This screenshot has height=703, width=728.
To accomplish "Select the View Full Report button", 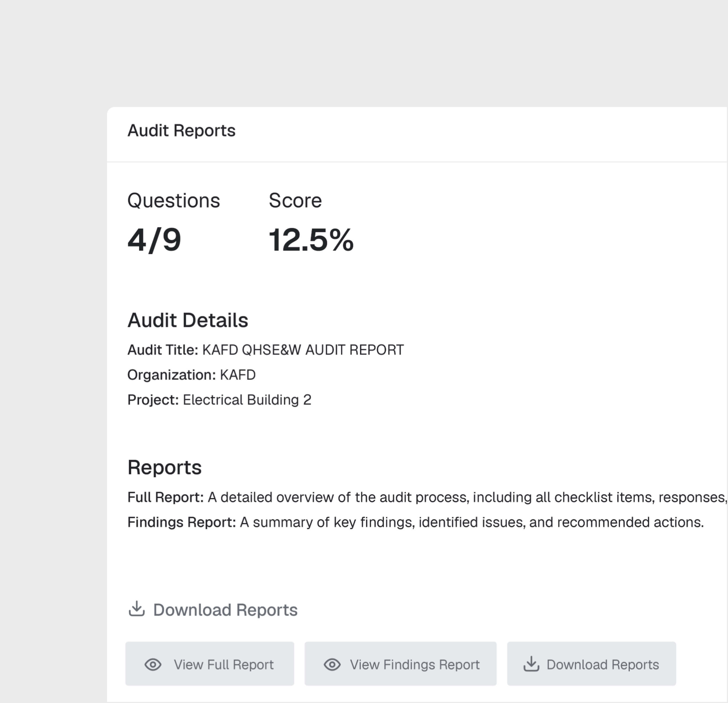I will 210,664.
